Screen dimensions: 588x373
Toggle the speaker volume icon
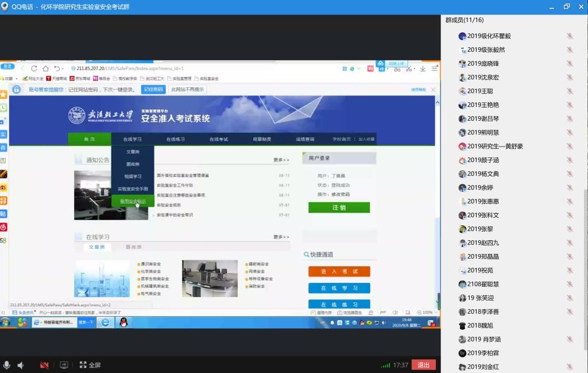click(21, 365)
